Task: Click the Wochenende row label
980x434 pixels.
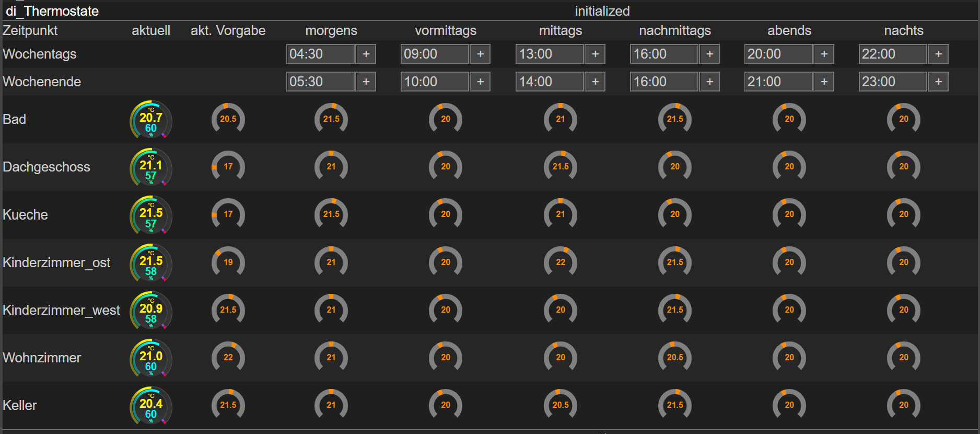Action: (x=42, y=82)
